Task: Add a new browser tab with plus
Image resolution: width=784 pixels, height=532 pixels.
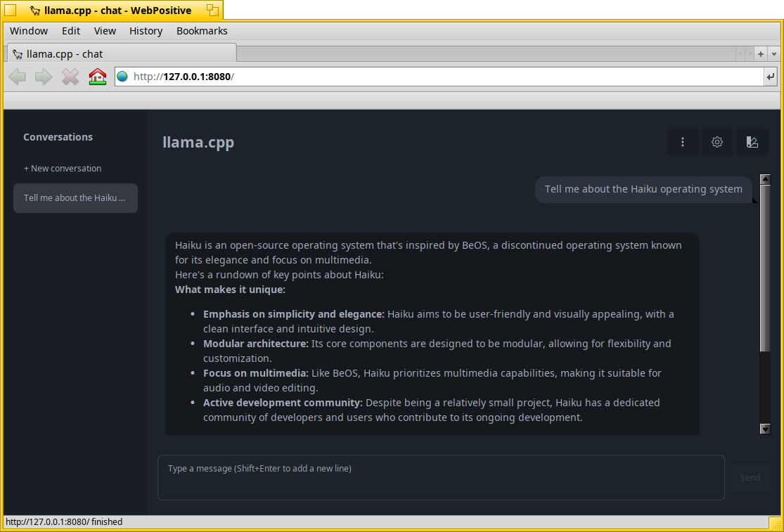Action: click(x=761, y=54)
